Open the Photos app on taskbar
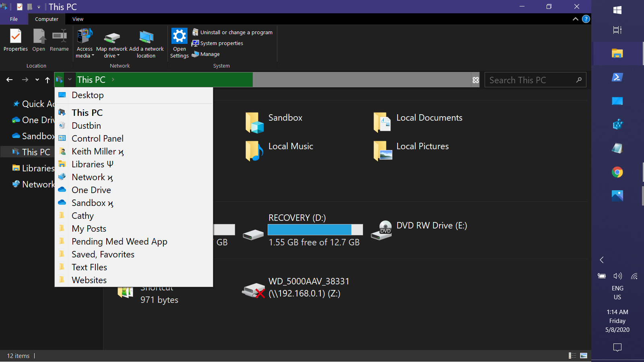 pyautogui.click(x=617, y=196)
